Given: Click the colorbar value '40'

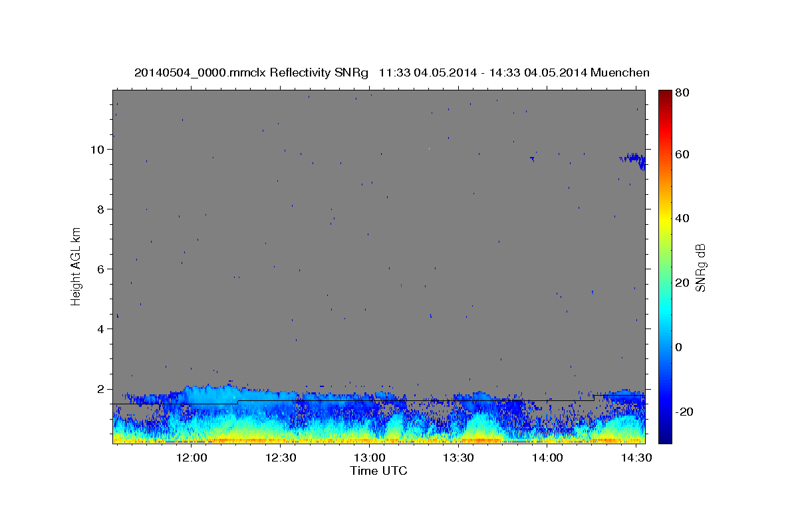Looking at the screenshot, I should pos(683,218).
